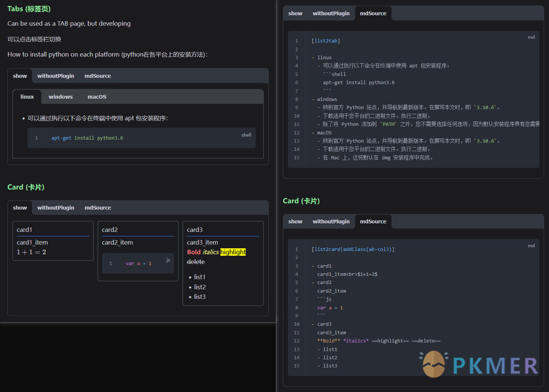The height and width of the screenshot is (392, 549).
Task: Select the 'show' tab in left Tabs section
Action: [x=20, y=76]
